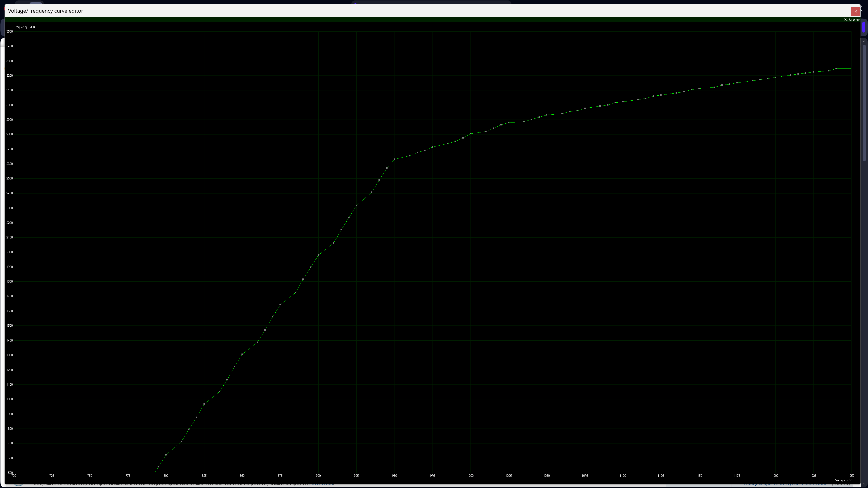Screen dimensions: 868x488
Task: Click the background window's scroll-up arrow
Action: click(864, 41)
